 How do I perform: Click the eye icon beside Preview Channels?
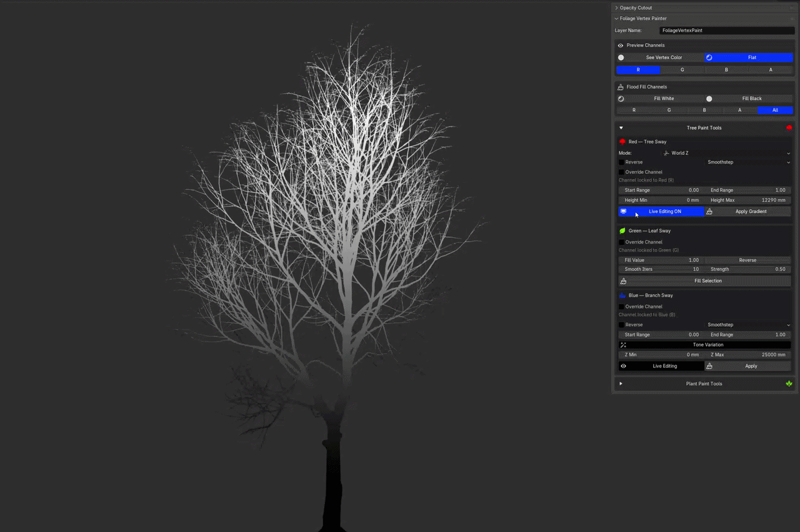621,46
